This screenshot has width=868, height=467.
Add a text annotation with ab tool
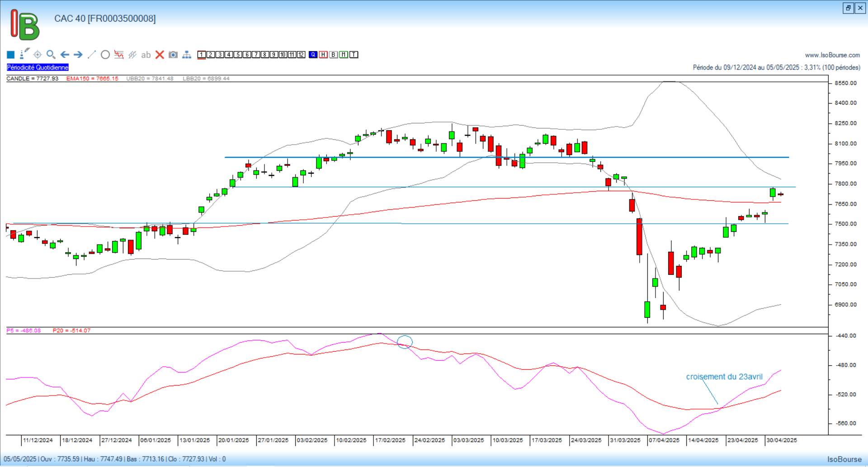146,55
